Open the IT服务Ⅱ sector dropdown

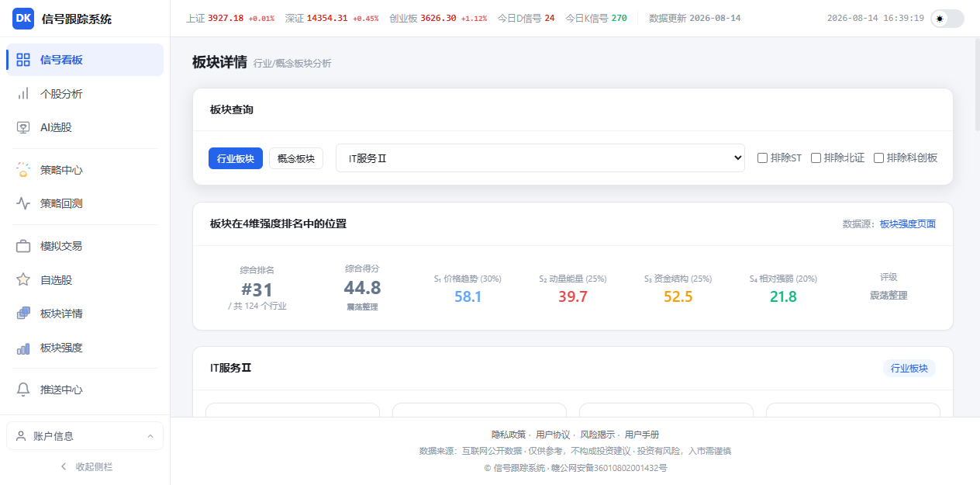(540, 158)
